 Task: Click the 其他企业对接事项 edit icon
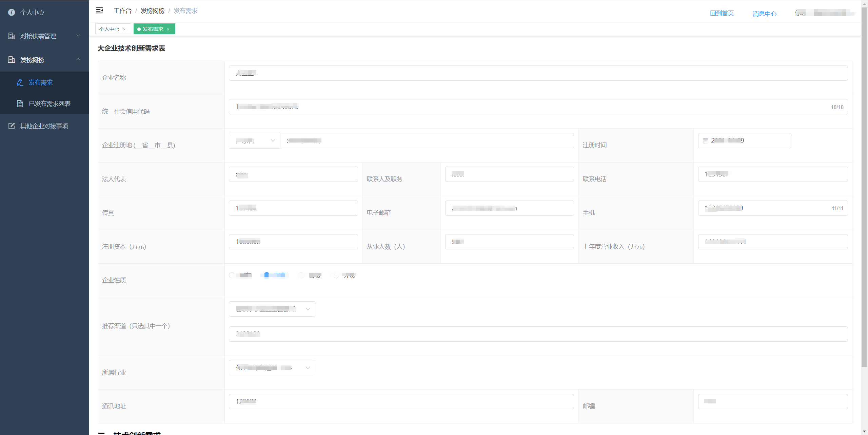tap(12, 126)
